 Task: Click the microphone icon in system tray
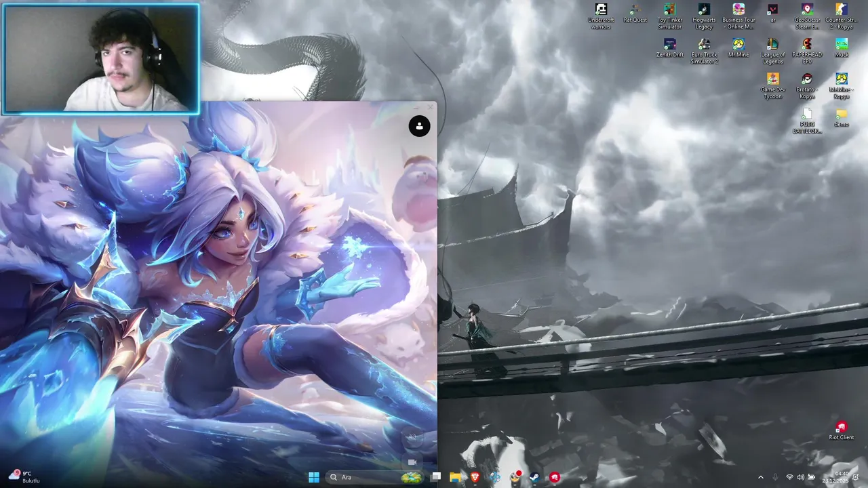pos(776,477)
